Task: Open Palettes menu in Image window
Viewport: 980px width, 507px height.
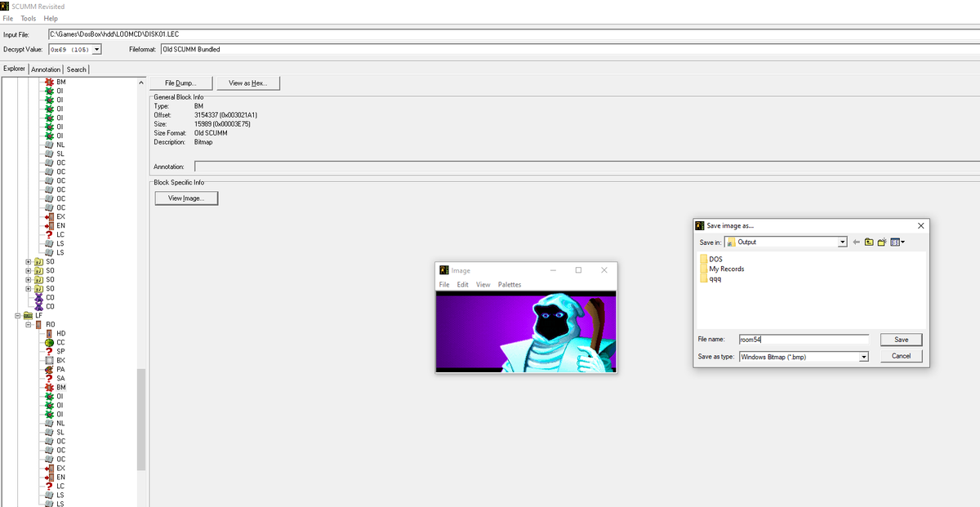Action: [510, 284]
